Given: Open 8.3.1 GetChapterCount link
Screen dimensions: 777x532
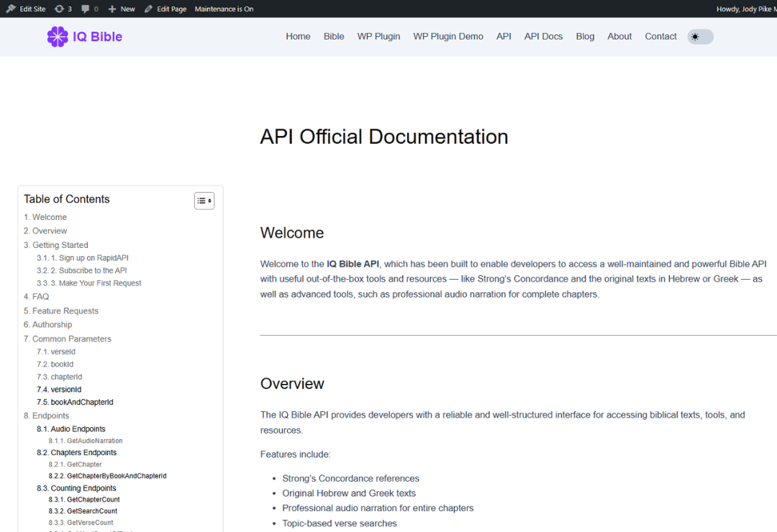Looking at the screenshot, I should tap(84, 500).
